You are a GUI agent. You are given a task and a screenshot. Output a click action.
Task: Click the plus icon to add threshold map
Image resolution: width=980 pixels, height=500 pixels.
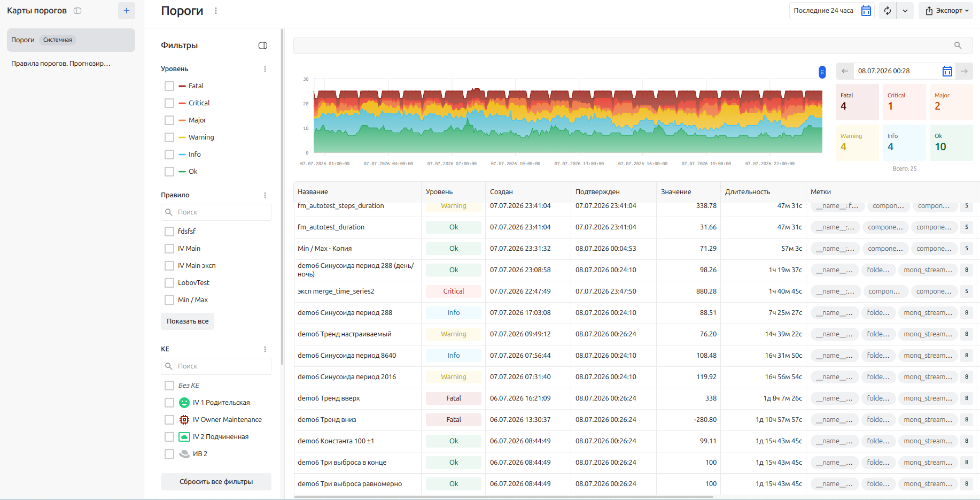pos(127,11)
